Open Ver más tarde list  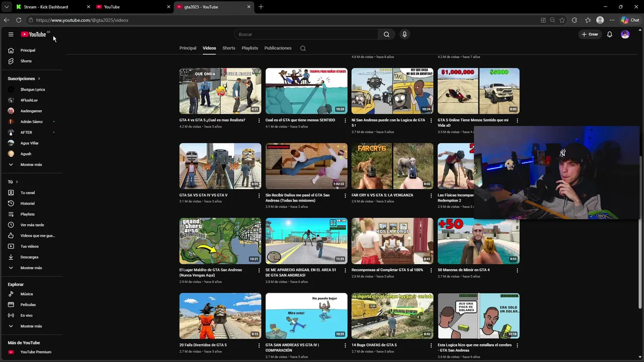[x=31, y=225]
